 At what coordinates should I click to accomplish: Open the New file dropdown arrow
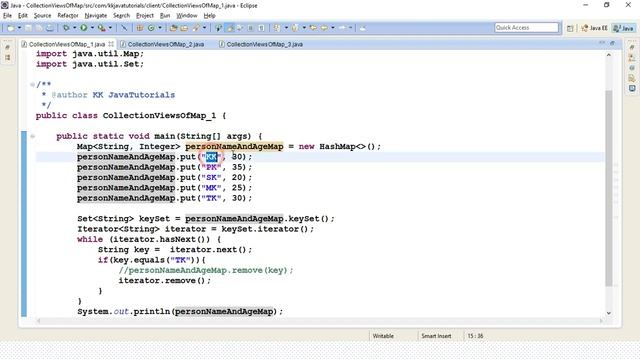[x=19, y=28]
